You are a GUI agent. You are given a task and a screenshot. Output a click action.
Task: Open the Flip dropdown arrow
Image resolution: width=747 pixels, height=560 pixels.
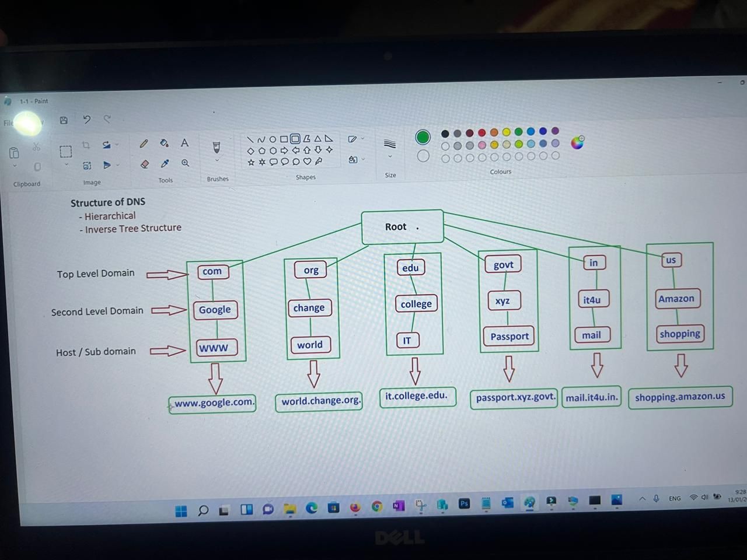pos(117,165)
